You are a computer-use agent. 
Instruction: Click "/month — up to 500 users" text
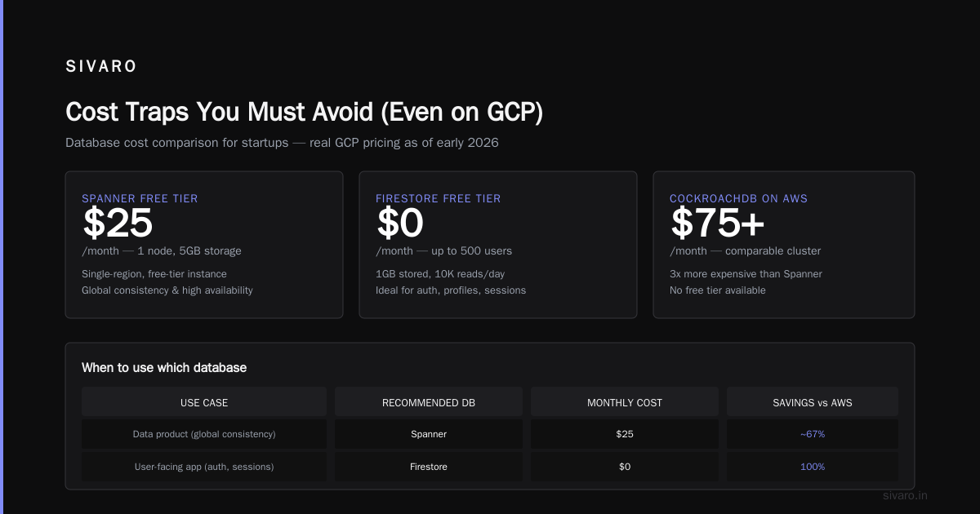pos(444,251)
